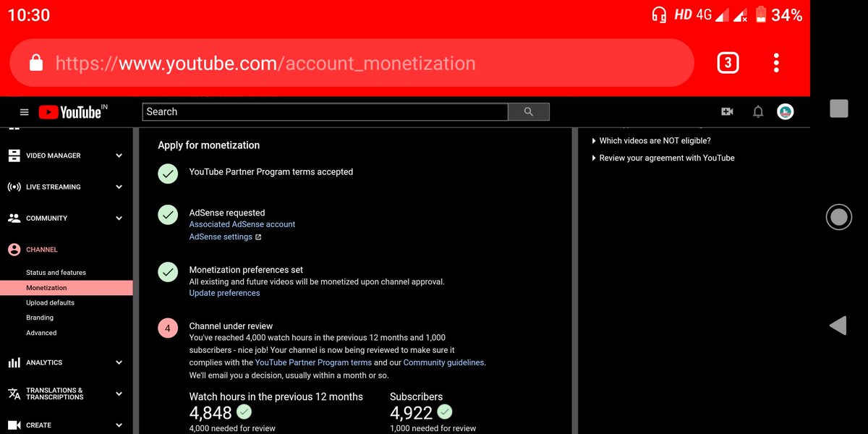Viewport: 868px width, 434px height.
Task: Click the Translations & Transcriptions icon
Action: click(x=14, y=393)
